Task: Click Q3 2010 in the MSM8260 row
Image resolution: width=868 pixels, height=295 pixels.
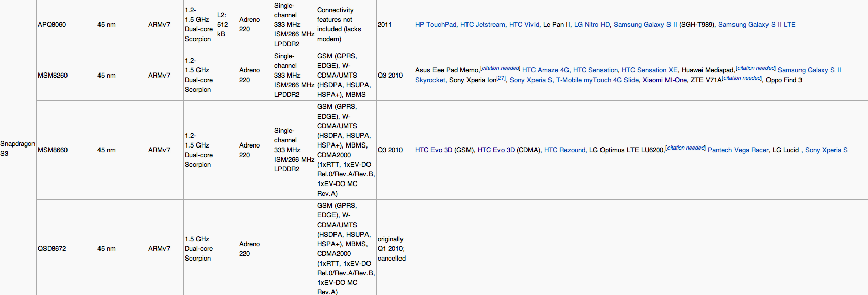Action: click(x=390, y=76)
